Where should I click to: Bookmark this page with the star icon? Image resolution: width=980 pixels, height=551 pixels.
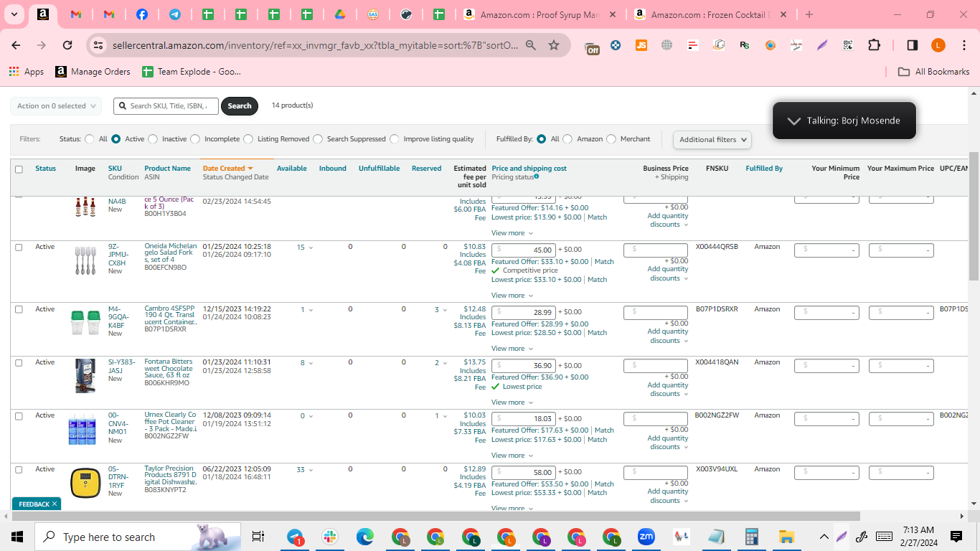(554, 45)
